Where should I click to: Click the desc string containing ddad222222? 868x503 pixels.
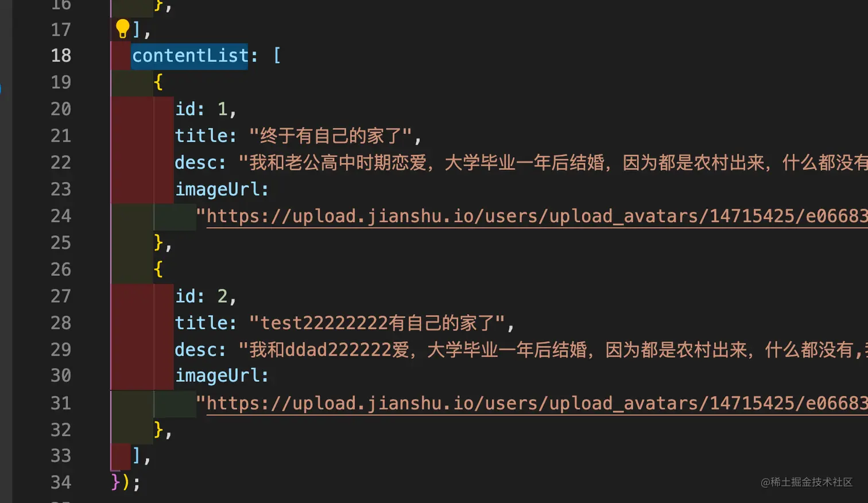(x=553, y=350)
